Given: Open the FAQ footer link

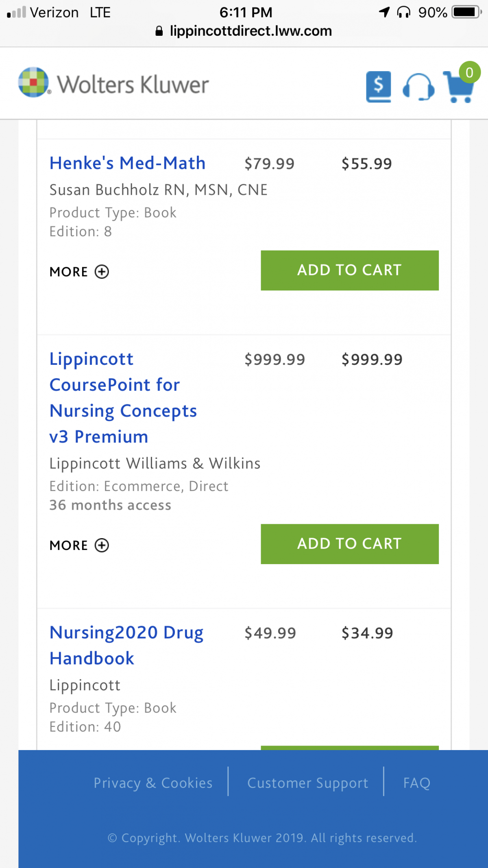Looking at the screenshot, I should 417,783.
